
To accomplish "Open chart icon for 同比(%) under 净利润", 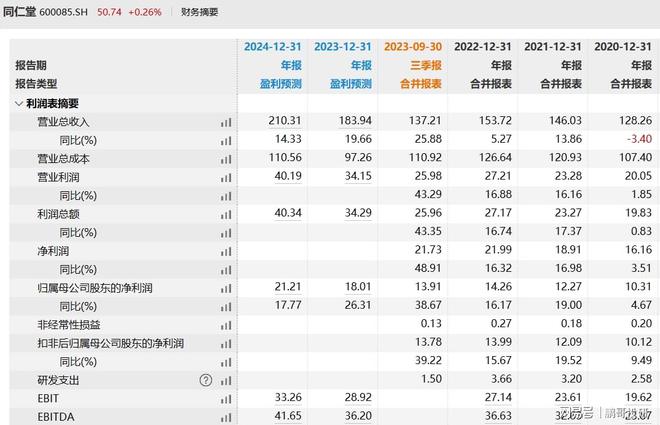I will tap(226, 270).
